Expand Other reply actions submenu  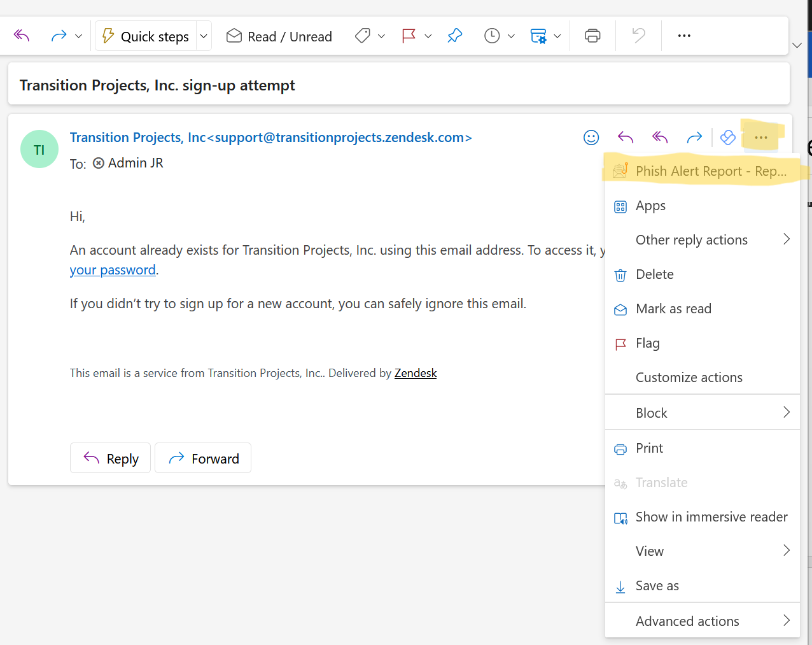coord(703,240)
